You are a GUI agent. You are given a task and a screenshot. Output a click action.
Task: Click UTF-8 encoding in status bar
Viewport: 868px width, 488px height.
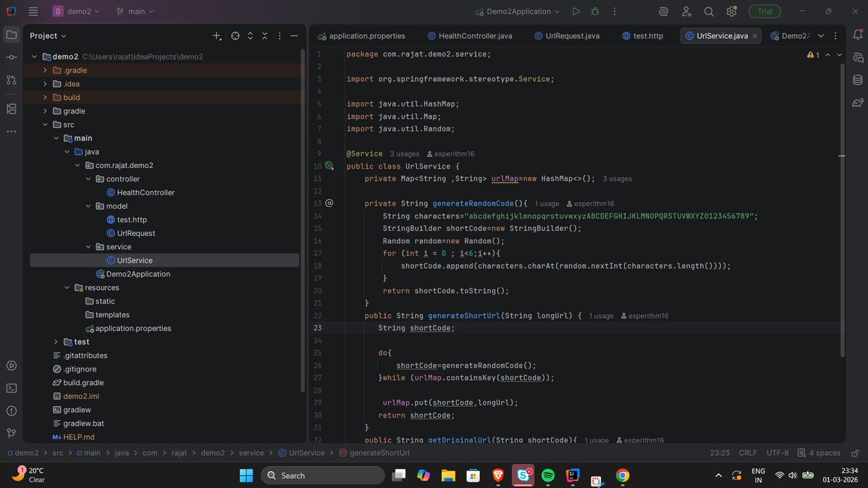[x=778, y=453]
